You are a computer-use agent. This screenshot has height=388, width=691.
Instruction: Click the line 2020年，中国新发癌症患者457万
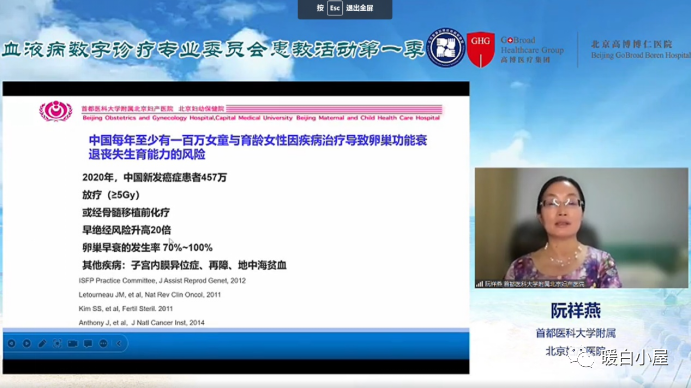155,177
